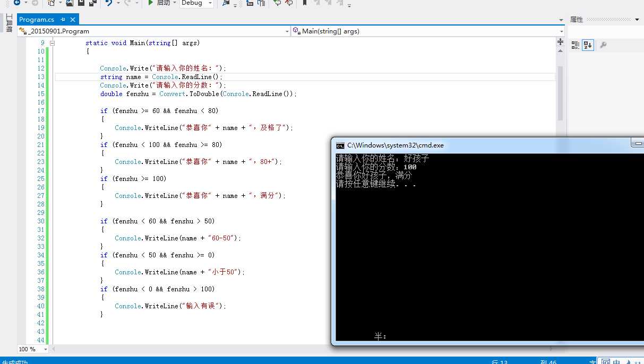Open the toolbar overflow options arrow

[349, 5]
